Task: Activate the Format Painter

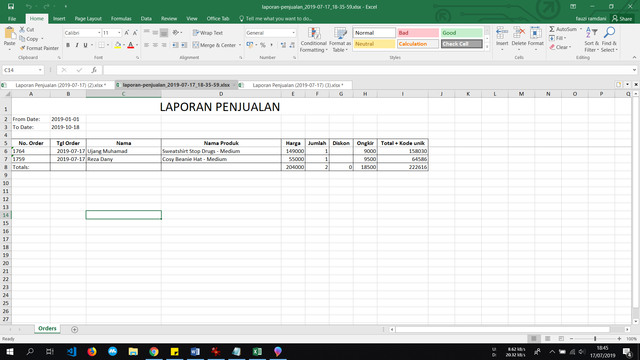Action: point(39,48)
